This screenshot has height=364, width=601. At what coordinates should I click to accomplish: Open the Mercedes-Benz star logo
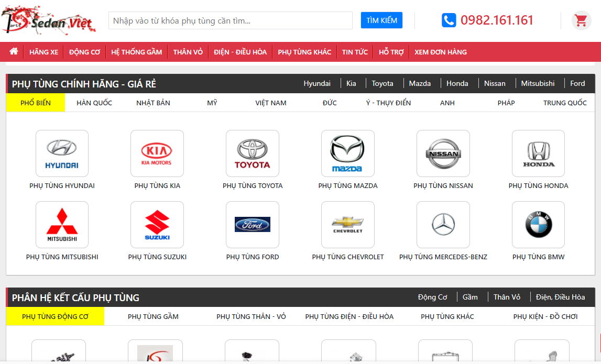(443, 225)
